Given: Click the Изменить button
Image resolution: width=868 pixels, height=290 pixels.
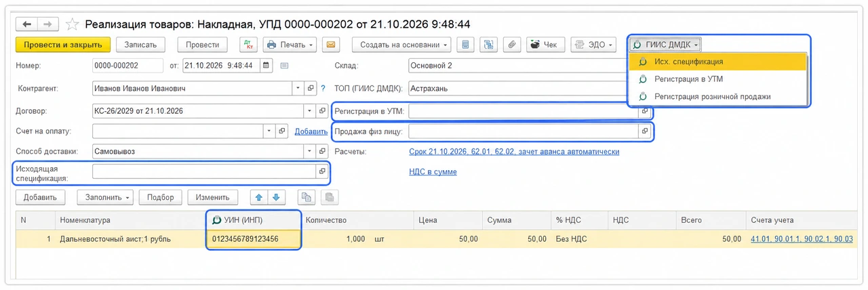Looking at the screenshot, I should [x=213, y=197].
